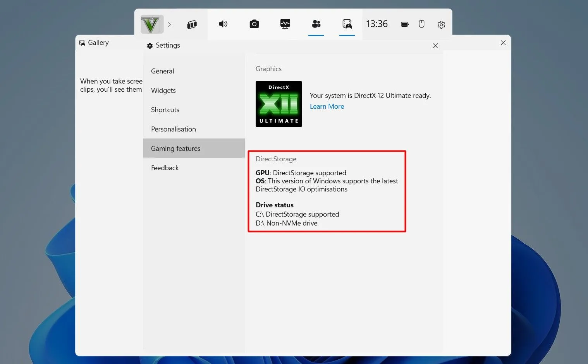Image resolution: width=588 pixels, height=364 pixels.
Task: Open the Game Bar settings gear
Action: point(441,24)
